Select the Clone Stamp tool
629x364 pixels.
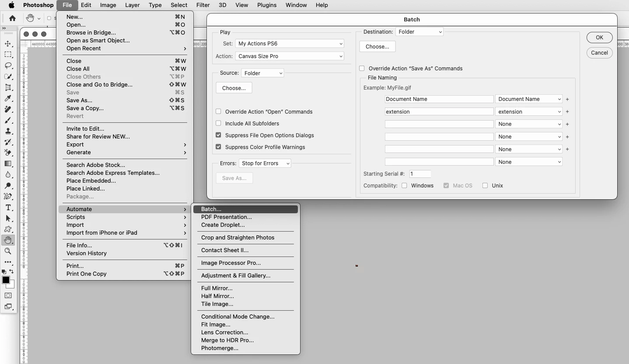[8, 131]
